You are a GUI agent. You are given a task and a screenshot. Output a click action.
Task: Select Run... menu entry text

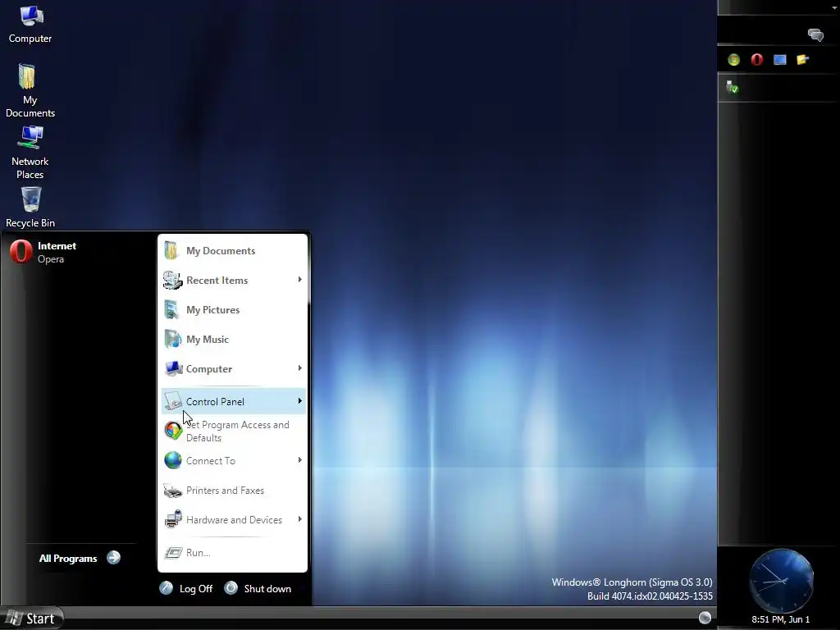pyautogui.click(x=199, y=552)
